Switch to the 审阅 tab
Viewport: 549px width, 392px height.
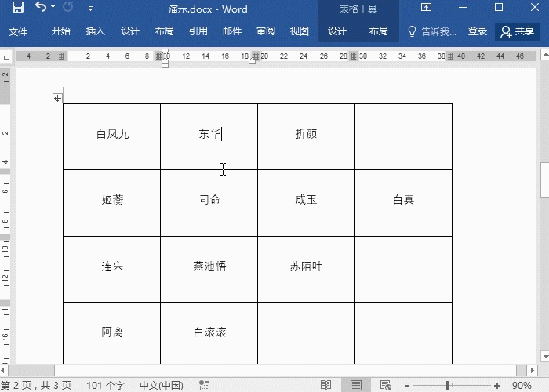click(x=266, y=31)
